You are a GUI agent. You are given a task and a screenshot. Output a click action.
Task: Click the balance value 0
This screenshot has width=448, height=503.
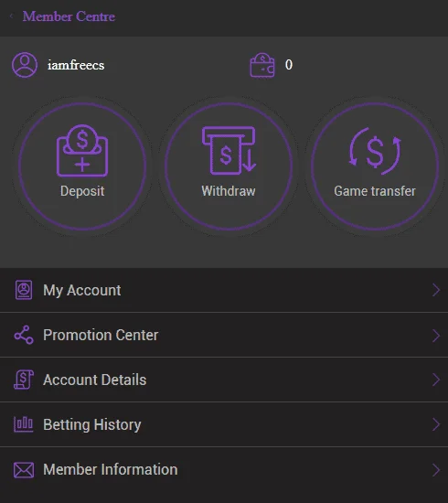(289, 65)
